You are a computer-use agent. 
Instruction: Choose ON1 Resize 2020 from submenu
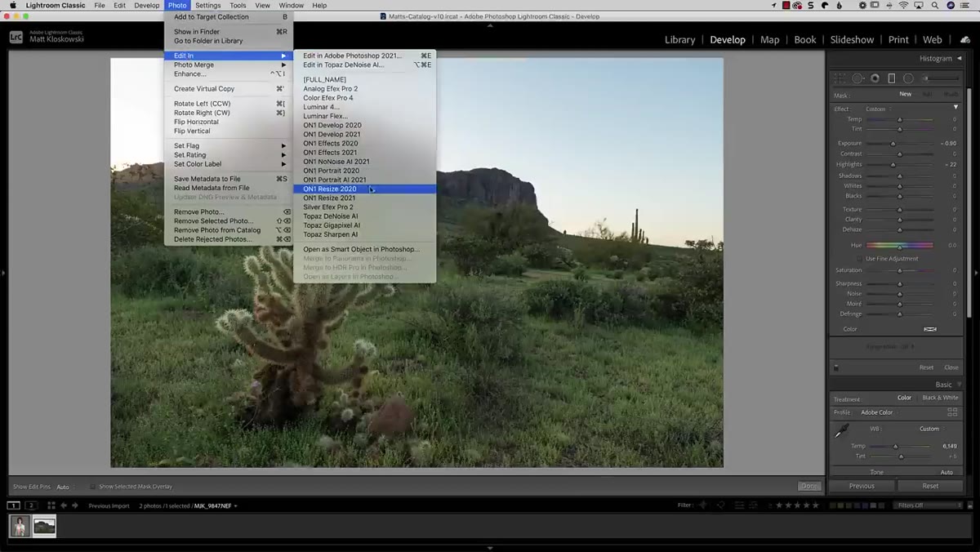click(x=364, y=189)
